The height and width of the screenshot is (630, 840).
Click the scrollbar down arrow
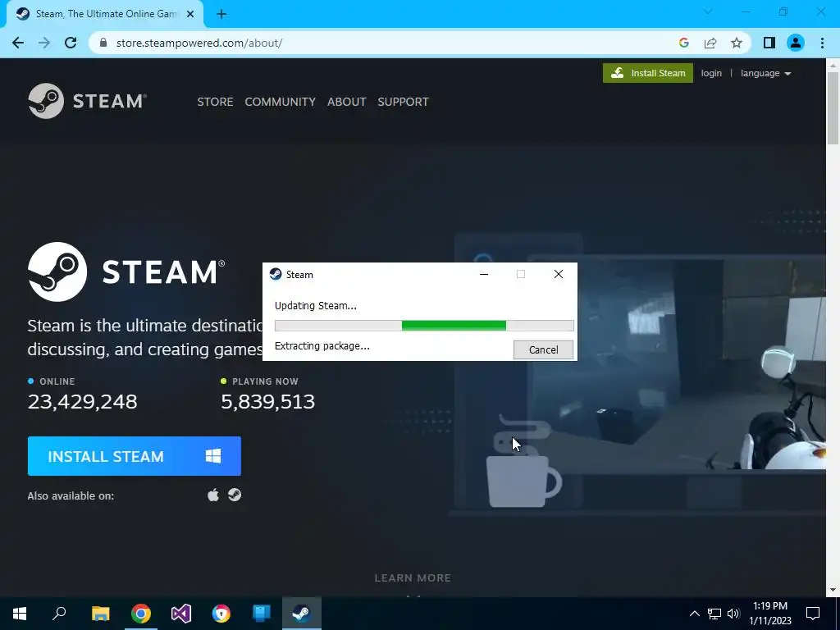tap(833, 591)
